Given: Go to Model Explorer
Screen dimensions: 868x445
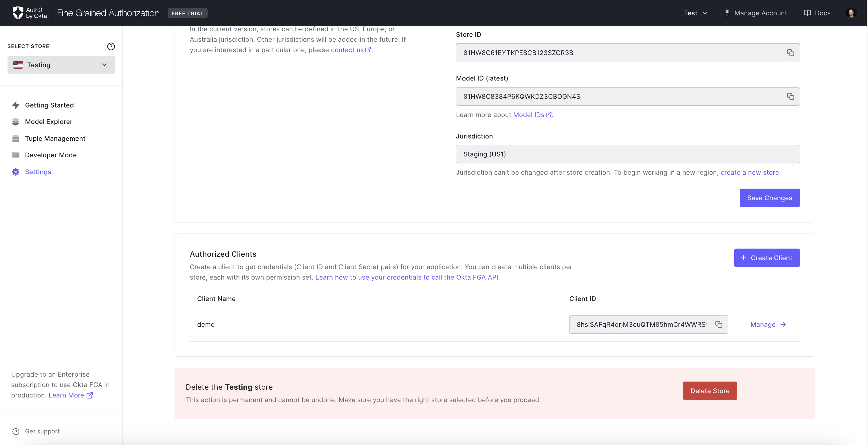Looking at the screenshot, I should pyautogui.click(x=49, y=122).
